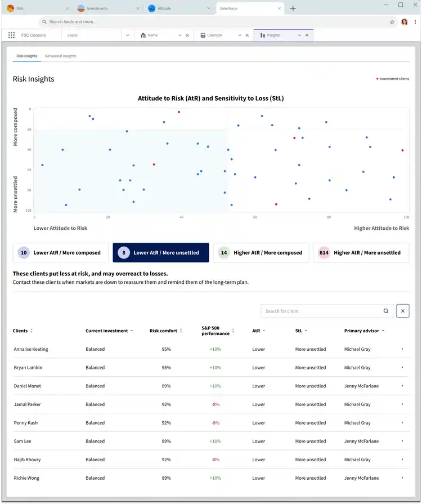422x504 pixels.
Task: Click the search magnifier in client search
Action: [385, 311]
